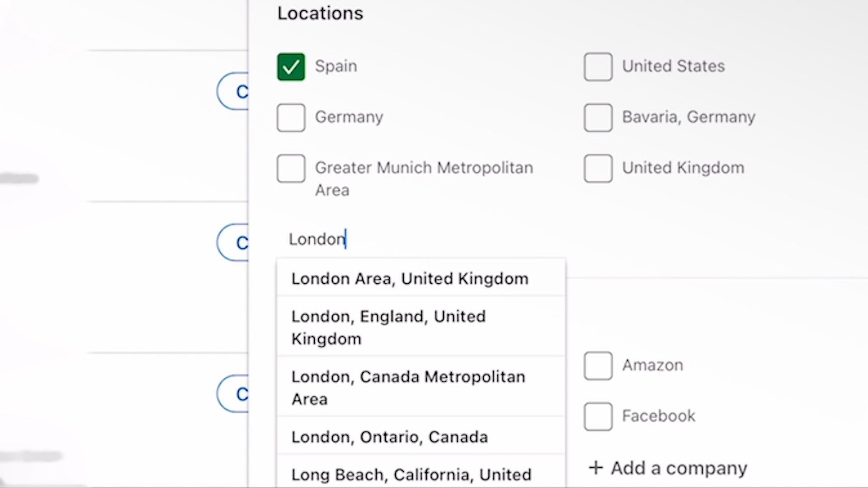The width and height of the screenshot is (868, 488).
Task: Tick the Amazon company checkbox
Action: pyautogui.click(x=598, y=366)
